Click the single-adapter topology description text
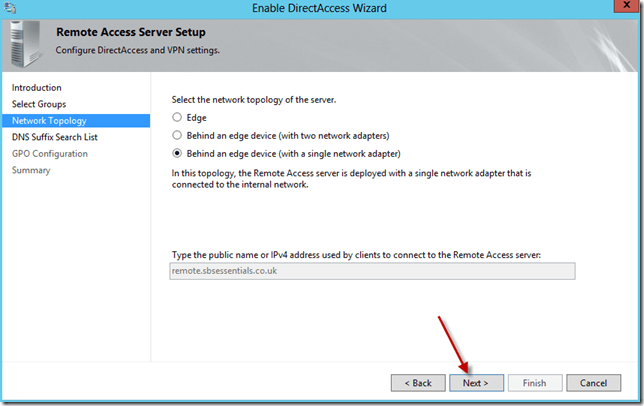 [x=350, y=177]
